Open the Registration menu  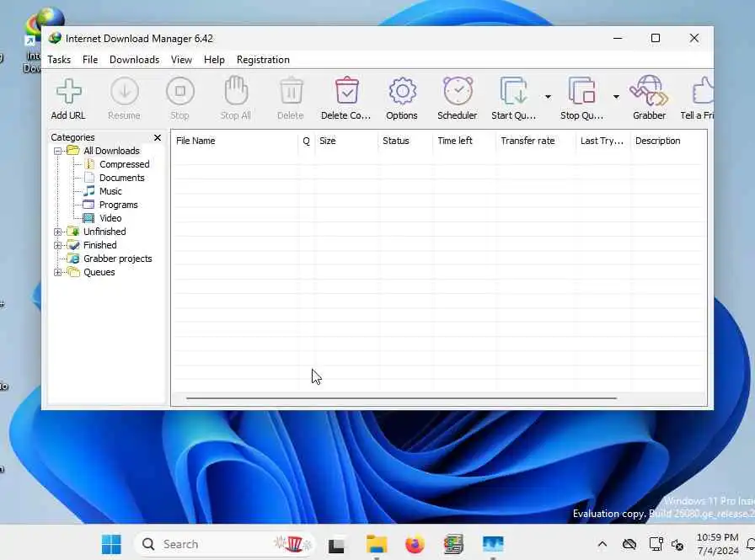coord(263,60)
